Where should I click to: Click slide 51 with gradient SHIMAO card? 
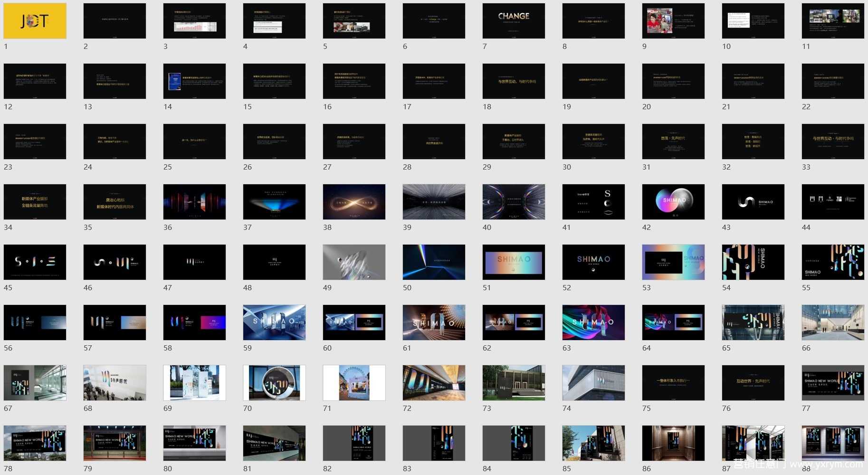pyautogui.click(x=514, y=262)
